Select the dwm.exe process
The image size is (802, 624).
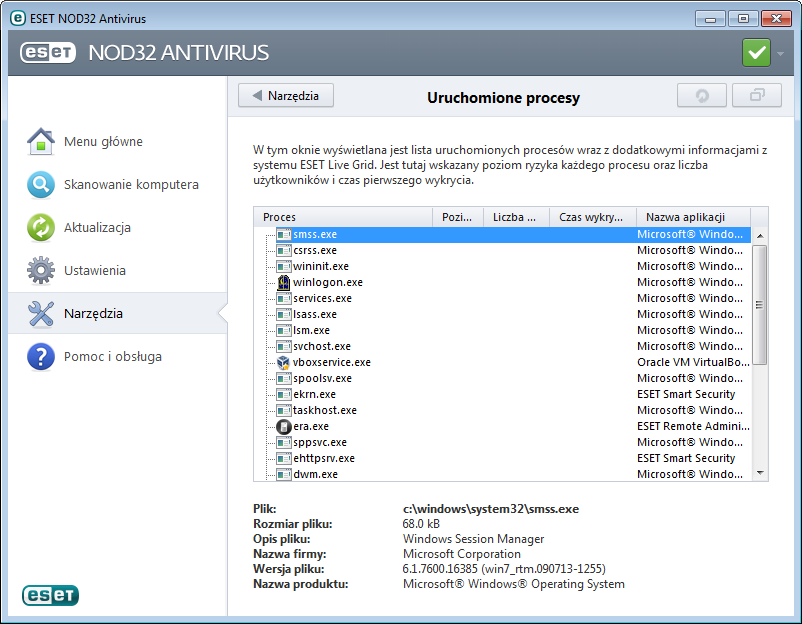[x=502, y=474]
